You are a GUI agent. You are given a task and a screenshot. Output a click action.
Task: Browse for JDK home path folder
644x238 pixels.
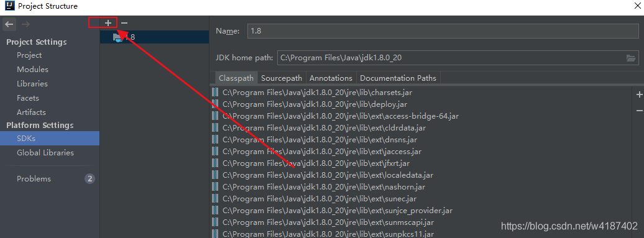click(x=631, y=58)
